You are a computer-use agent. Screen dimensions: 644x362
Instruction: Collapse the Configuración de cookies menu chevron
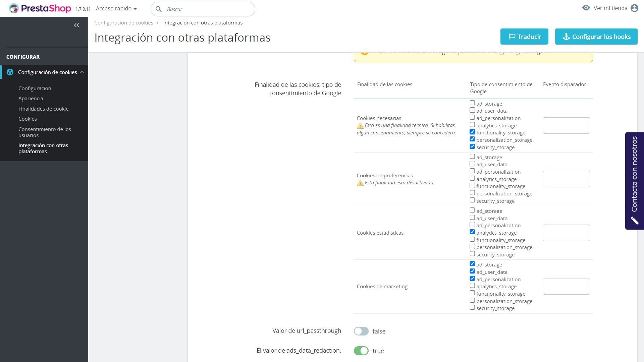82,72
